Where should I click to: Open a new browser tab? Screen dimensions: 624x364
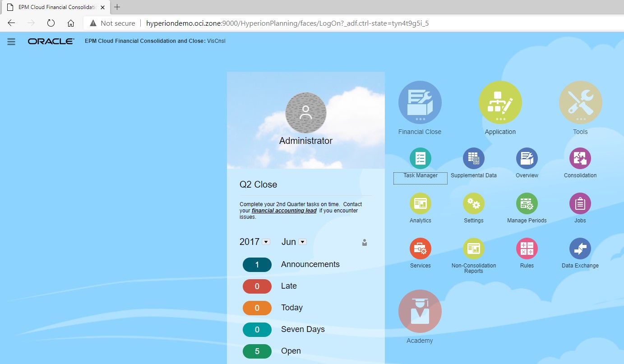pos(117,7)
